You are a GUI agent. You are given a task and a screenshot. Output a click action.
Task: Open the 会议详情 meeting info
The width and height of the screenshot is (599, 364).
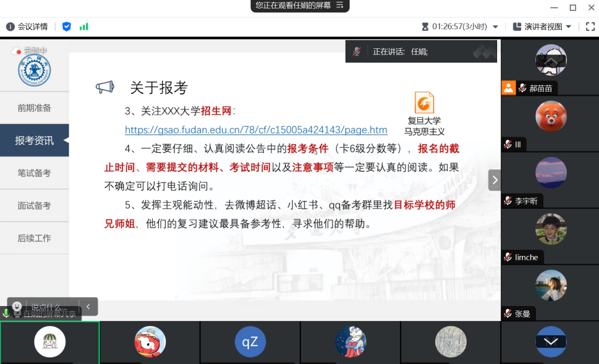pyautogui.click(x=26, y=26)
